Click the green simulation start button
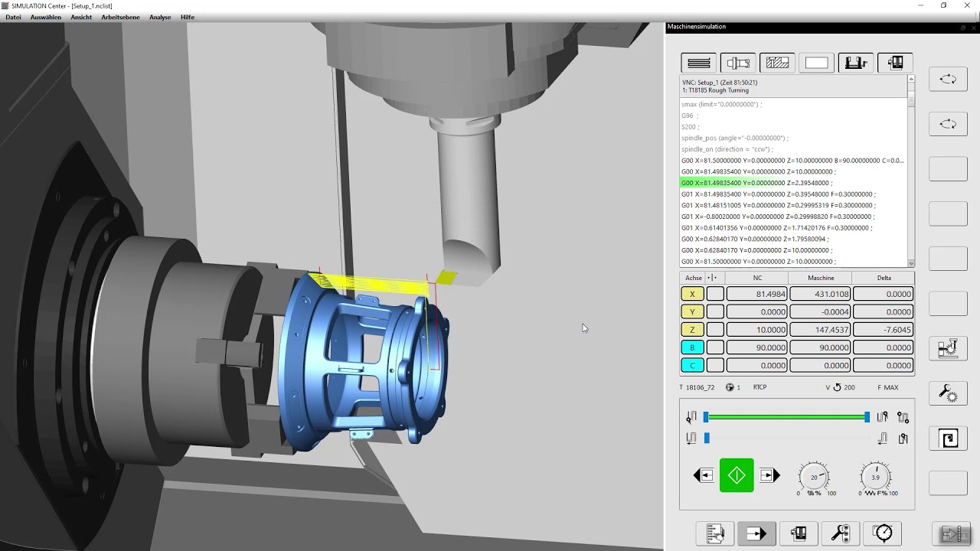This screenshot has height=551, width=980. coord(737,475)
